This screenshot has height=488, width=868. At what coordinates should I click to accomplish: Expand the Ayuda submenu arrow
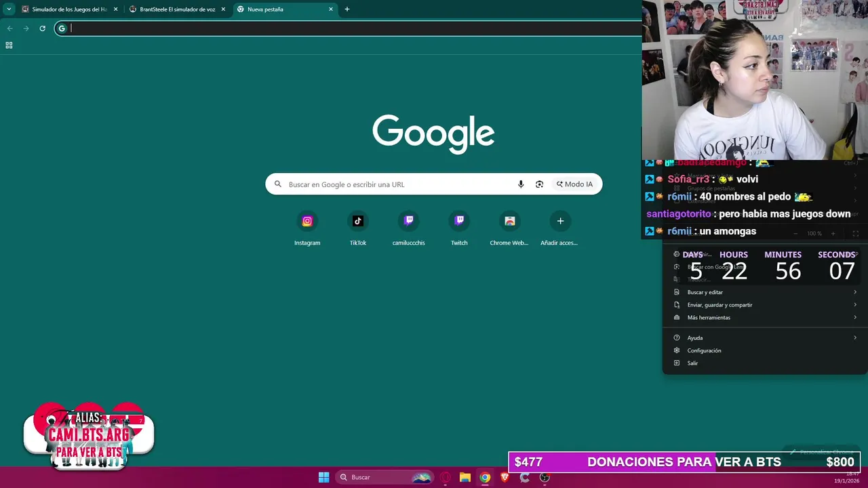pyautogui.click(x=855, y=338)
